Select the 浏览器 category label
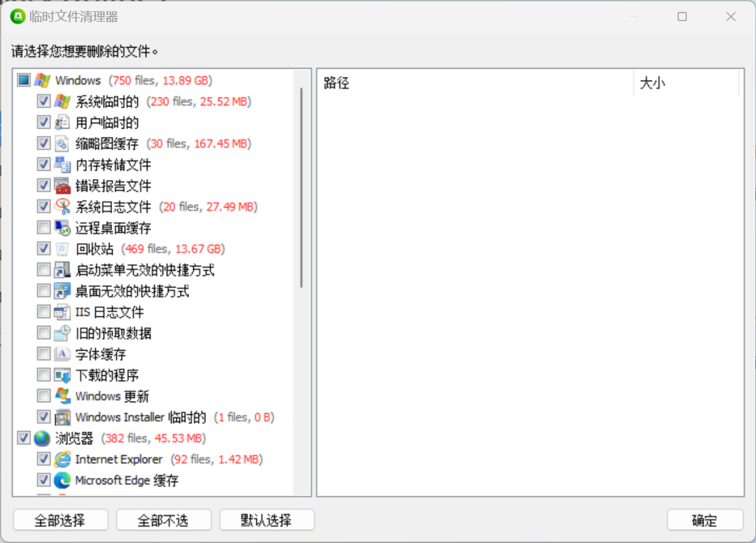The width and height of the screenshot is (756, 543). (73, 439)
